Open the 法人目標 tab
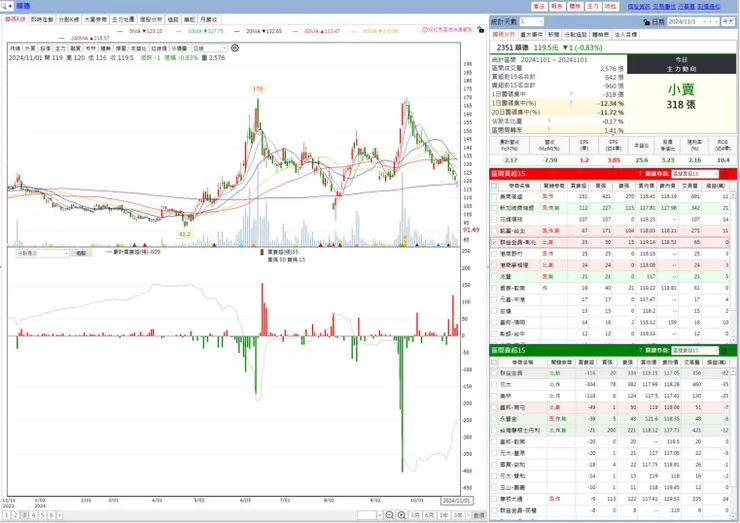This screenshot has height=523, width=740. point(625,34)
